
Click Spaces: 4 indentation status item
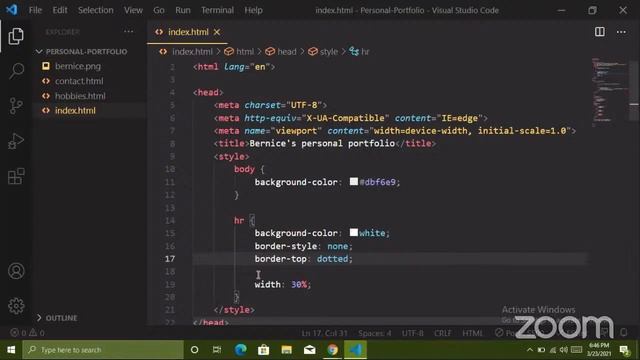point(375,333)
